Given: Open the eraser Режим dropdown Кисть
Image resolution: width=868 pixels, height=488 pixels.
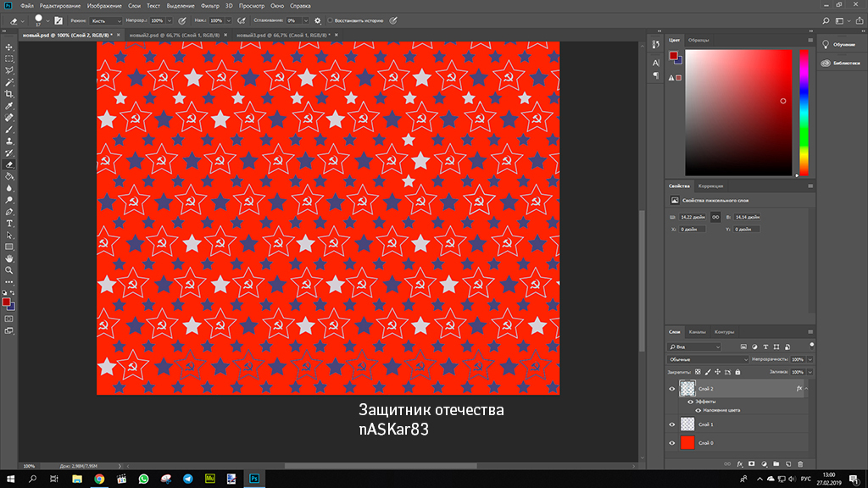Looking at the screenshot, I should [x=106, y=19].
